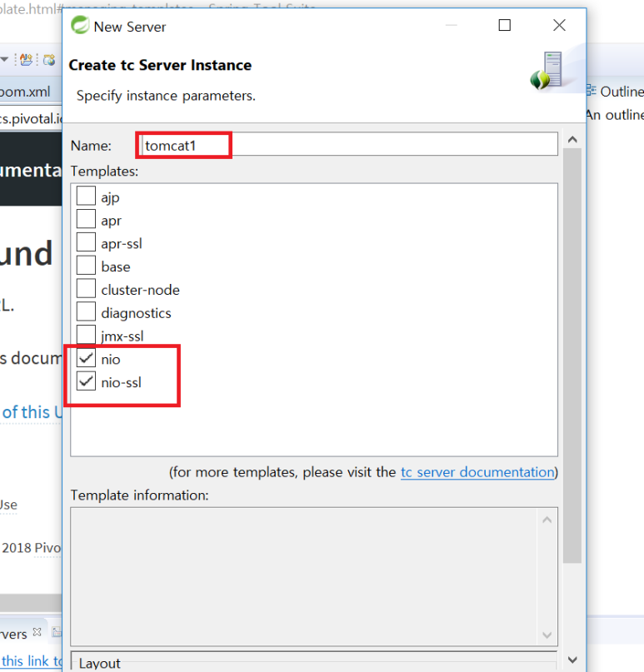Image resolution: width=644 pixels, height=672 pixels.
Task: Uncheck the nio-ssl template checkbox
Action: [x=86, y=381]
